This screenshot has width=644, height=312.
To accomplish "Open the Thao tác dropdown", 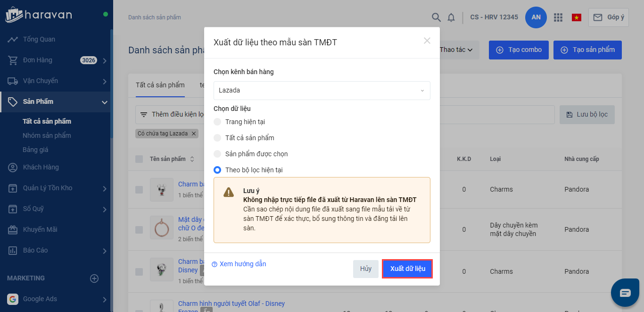I will [456, 50].
